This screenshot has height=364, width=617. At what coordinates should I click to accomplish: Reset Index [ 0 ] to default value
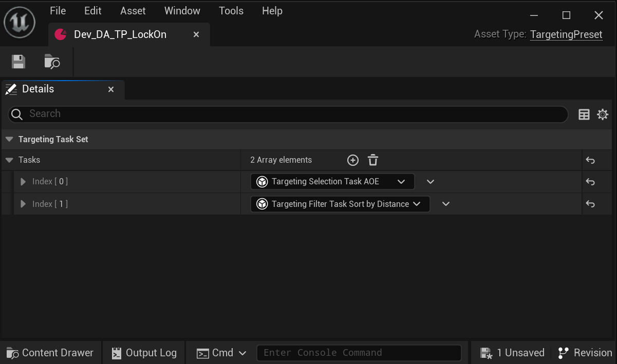(x=590, y=182)
